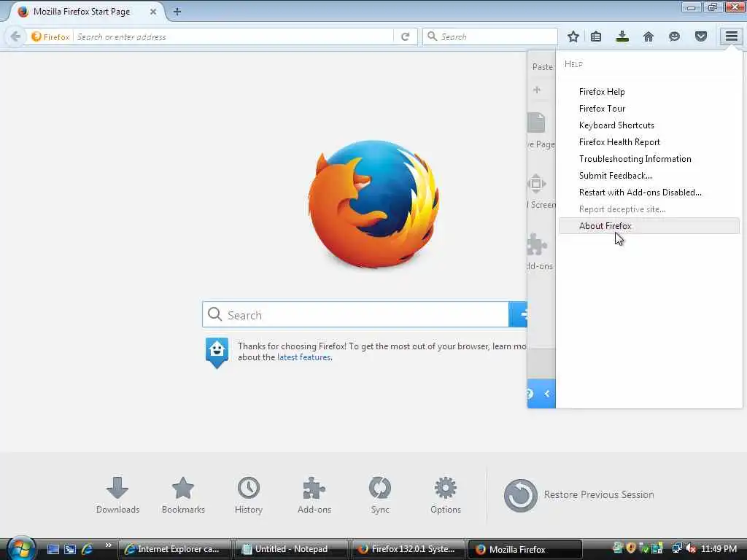Click the Firefox identity label in address bar
747x560 pixels.
click(50, 36)
